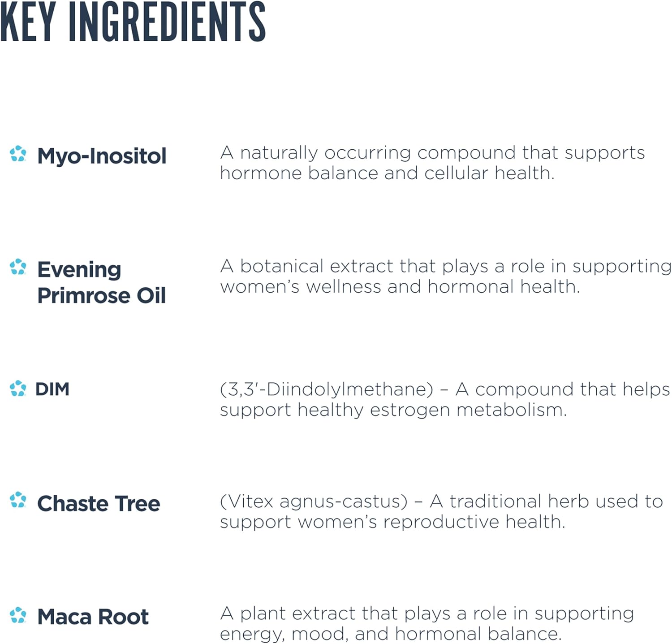This screenshot has height=644, width=672.
Task: Select the DIM ingredient label
Action: [52, 389]
